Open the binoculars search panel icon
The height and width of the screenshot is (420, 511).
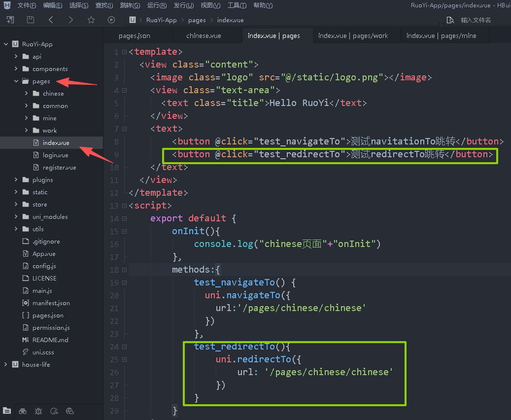[x=23, y=411]
